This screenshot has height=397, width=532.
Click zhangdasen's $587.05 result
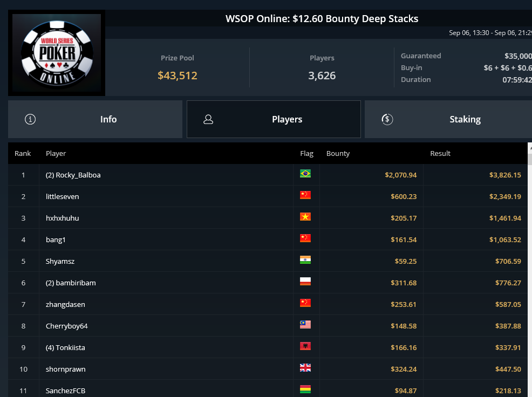[x=508, y=304]
